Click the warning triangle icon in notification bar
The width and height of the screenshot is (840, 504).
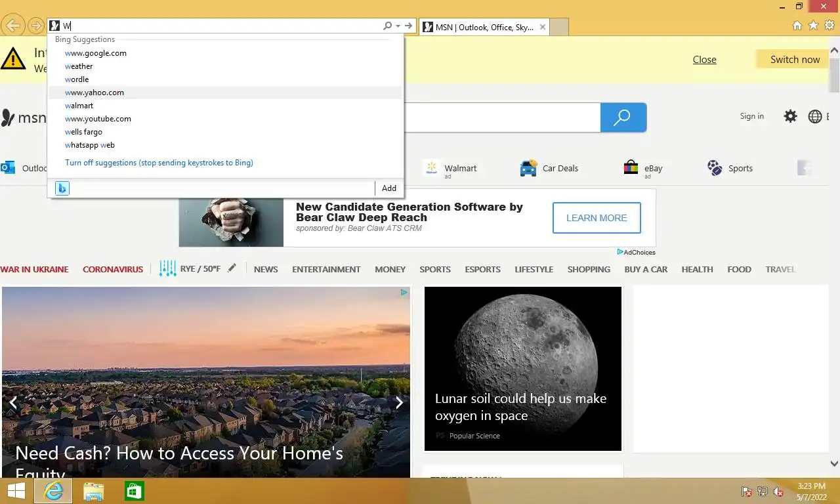[x=13, y=59]
